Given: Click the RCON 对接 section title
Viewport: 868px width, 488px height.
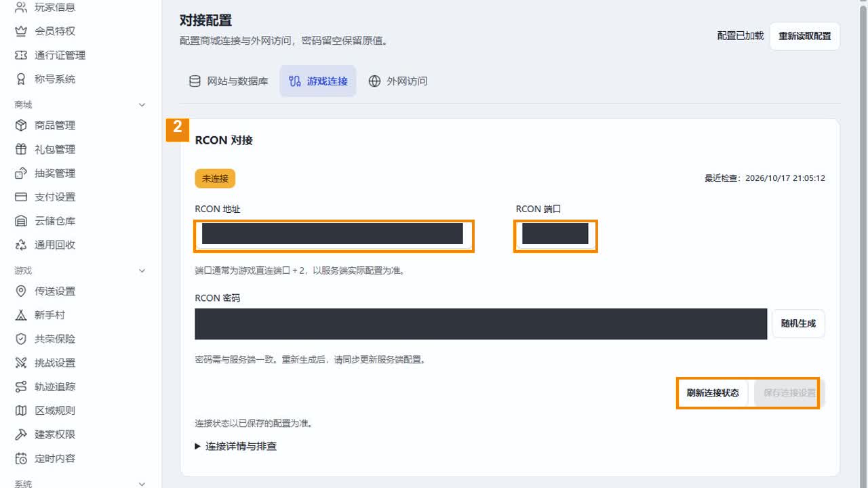Looking at the screenshot, I should coord(224,140).
